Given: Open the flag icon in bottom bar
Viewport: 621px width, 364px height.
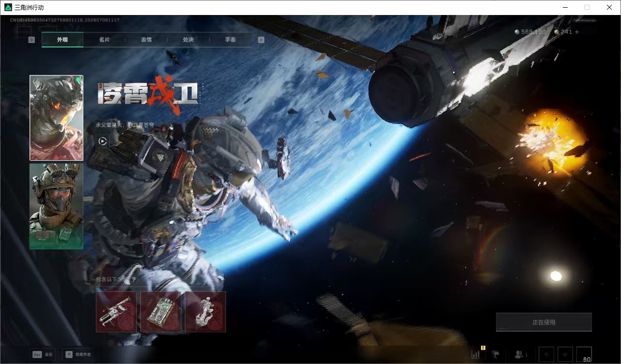Looking at the screenshot, I should (x=496, y=354).
